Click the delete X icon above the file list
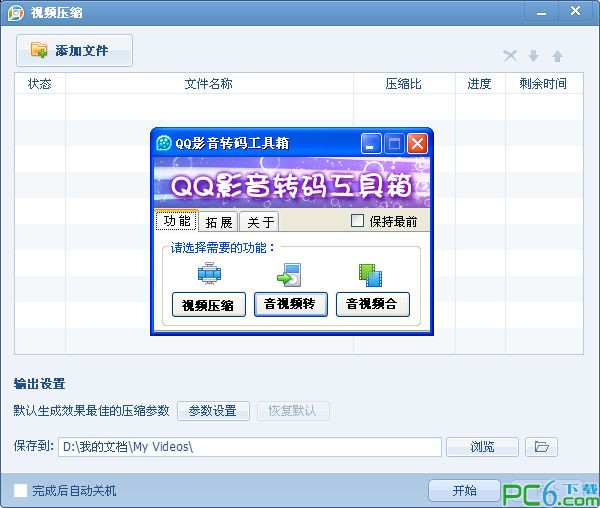The width and height of the screenshot is (600, 508). click(x=510, y=56)
